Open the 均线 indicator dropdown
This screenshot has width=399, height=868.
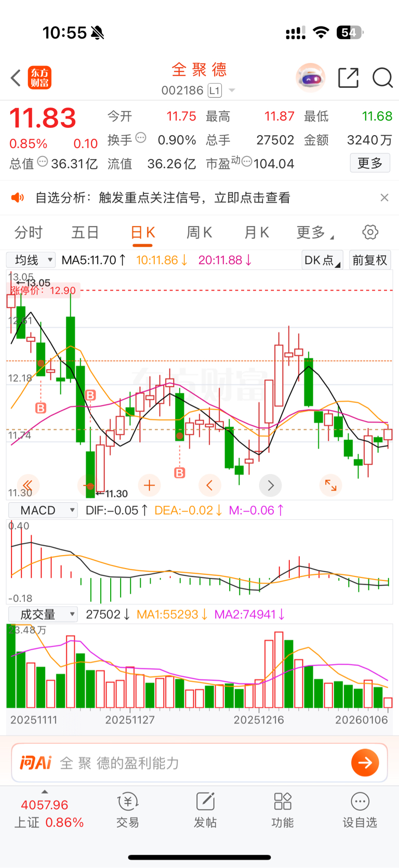(31, 260)
